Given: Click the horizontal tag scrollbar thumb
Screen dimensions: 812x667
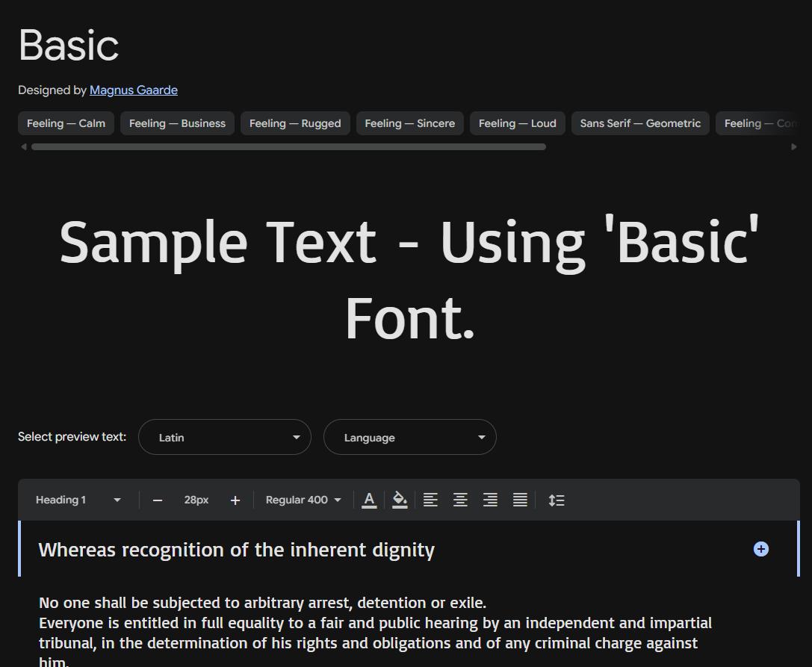Looking at the screenshot, I should click(x=288, y=147).
